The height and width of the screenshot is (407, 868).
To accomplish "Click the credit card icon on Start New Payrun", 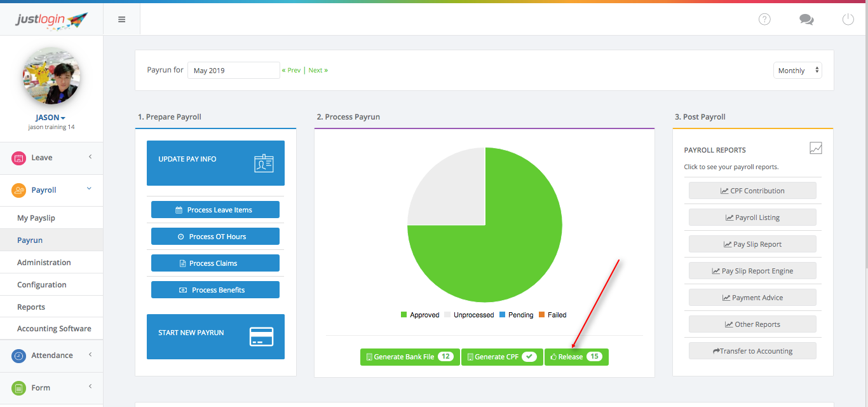I will point(261,336).
